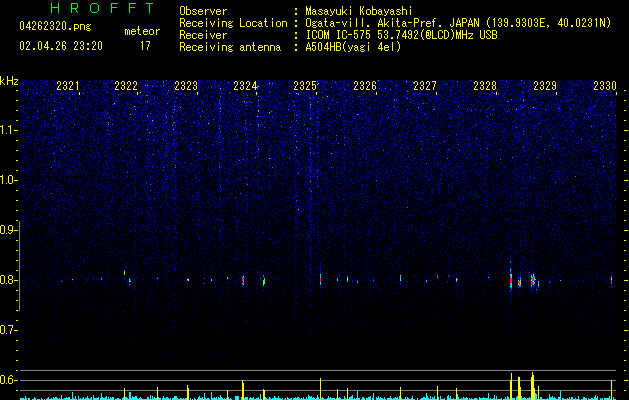This screenshot has width=629, height=400.
Task: Click the ICOM IC-575 receiver value
Action: tap(401, 35)
